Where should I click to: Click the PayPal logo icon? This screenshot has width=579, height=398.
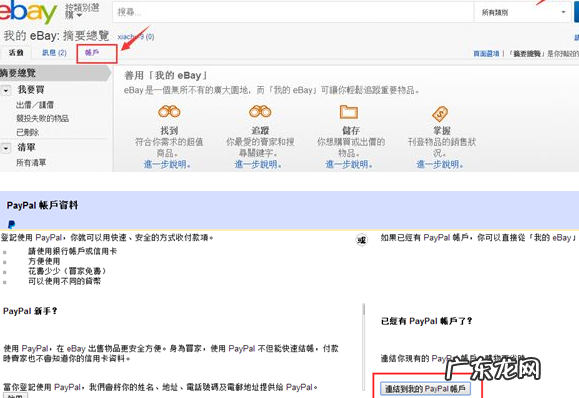(x=11, y=224)
